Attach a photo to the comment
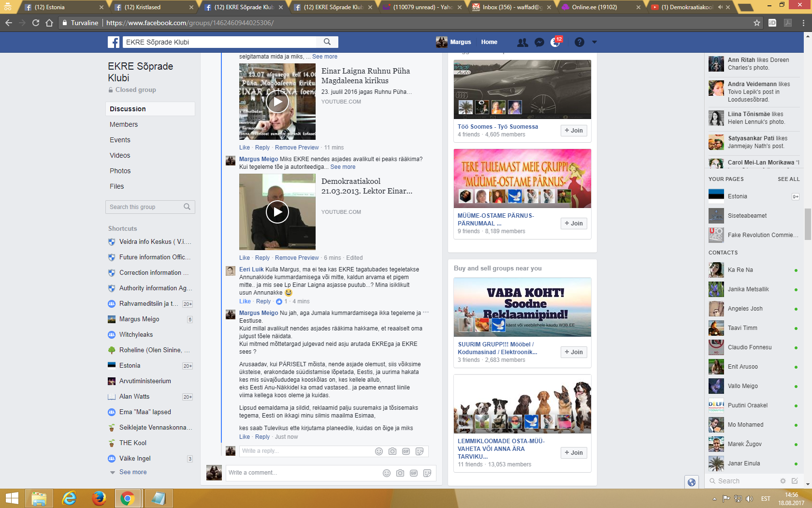Screen dimensions: 812x508 tap(400, 473)
